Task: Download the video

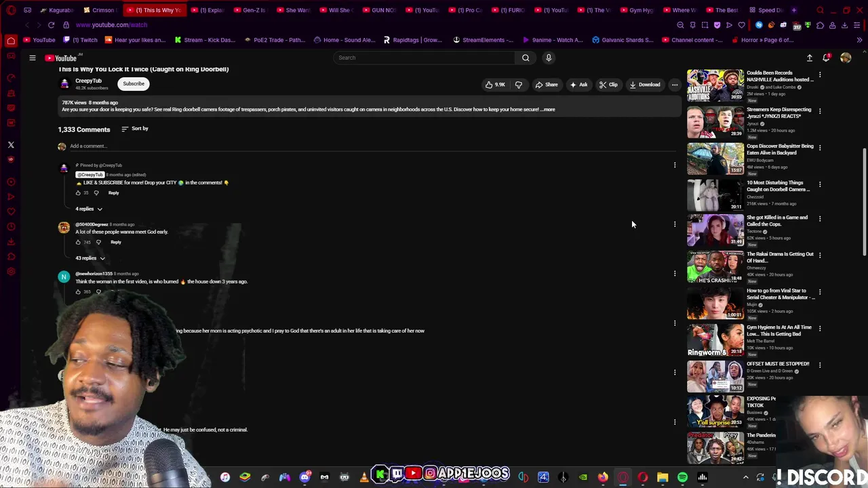Action: (x=644, y=85)
